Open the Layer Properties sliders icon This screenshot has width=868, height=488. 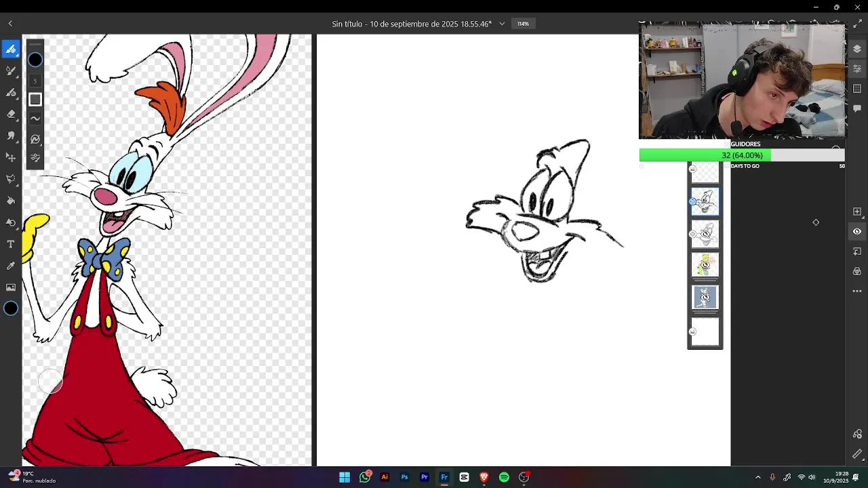point(857,69)
